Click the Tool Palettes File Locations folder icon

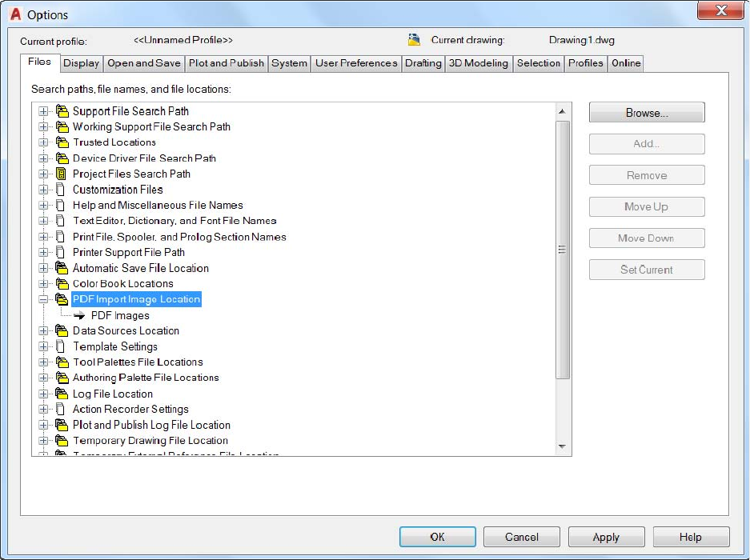(62, 362)
